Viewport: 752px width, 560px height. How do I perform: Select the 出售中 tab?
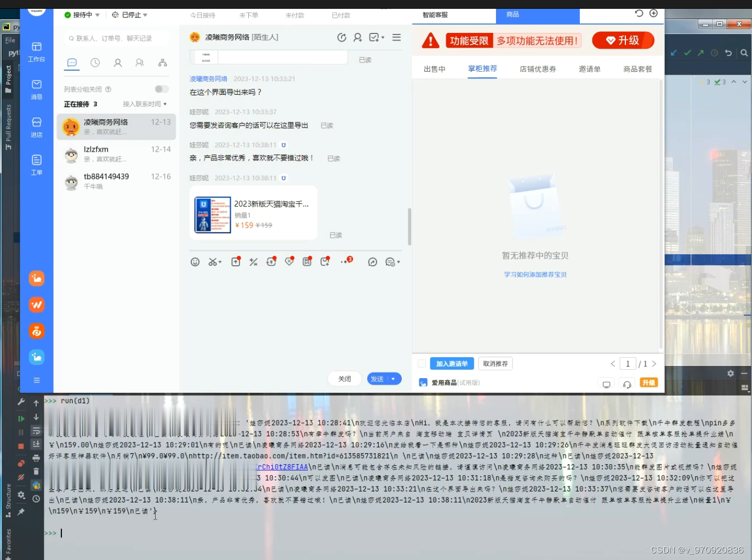coord(435,69)
